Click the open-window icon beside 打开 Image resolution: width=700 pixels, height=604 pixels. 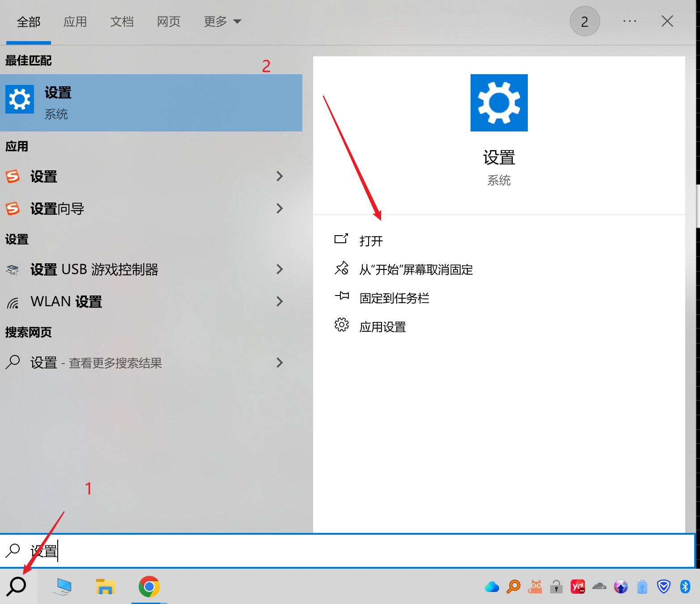(341, 239)
